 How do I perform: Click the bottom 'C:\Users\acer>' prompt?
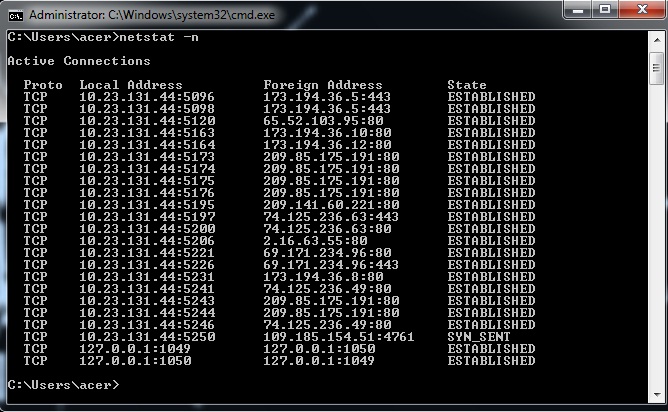coord(63,385)
